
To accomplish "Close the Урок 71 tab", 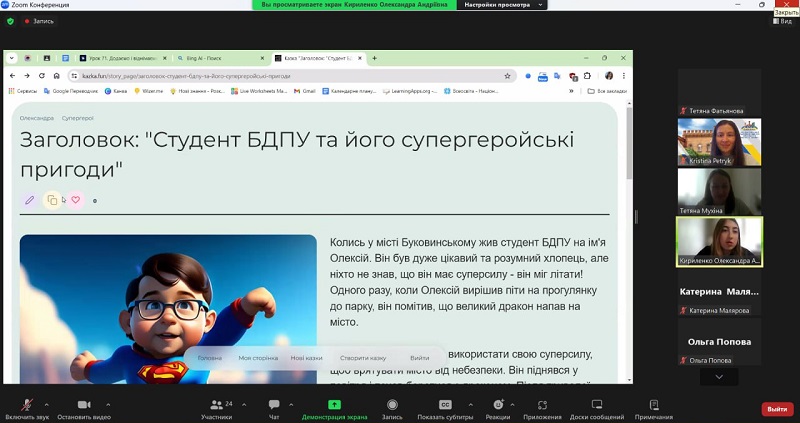I will (164, 58).
